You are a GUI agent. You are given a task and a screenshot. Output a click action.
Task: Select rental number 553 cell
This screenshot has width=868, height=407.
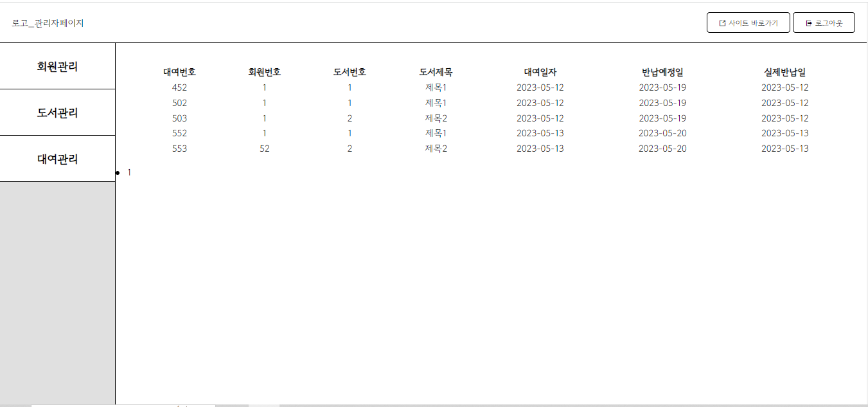point(179,149)
